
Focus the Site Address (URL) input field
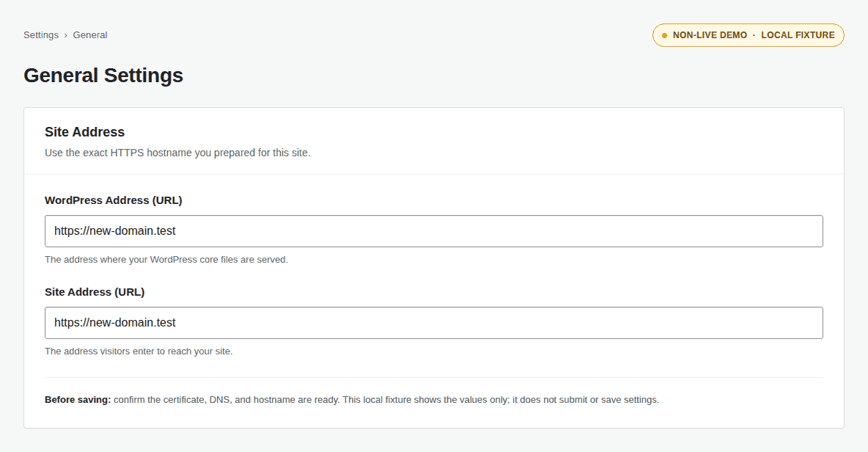click(x=433, y=323)
